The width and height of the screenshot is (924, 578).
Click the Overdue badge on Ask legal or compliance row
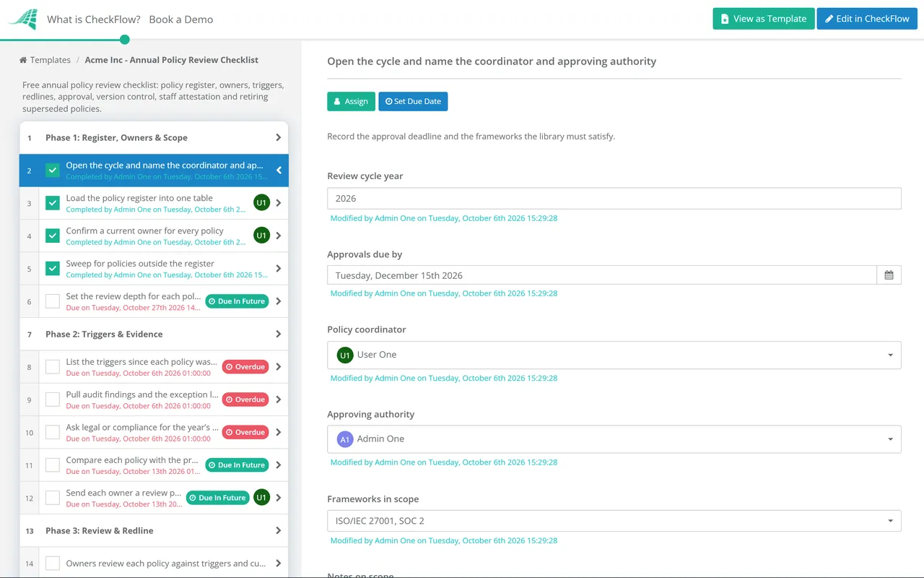(245, 432)
